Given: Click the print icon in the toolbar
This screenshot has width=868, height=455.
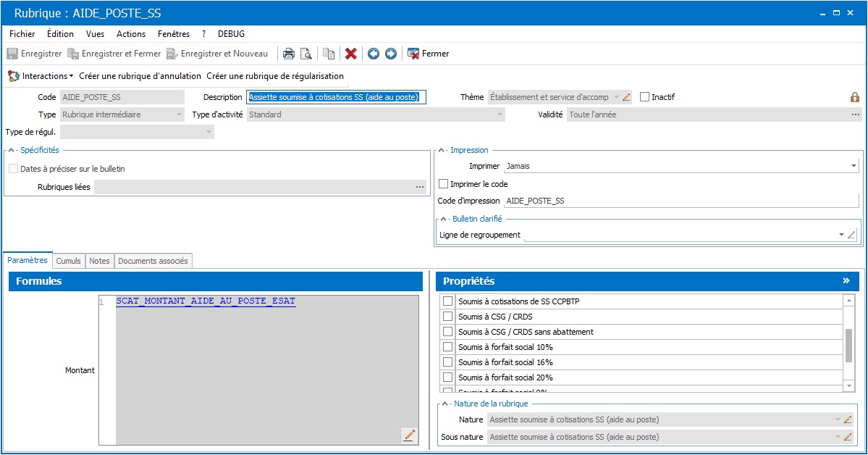Looking at the screenshot, I should (x=288, y=54).
